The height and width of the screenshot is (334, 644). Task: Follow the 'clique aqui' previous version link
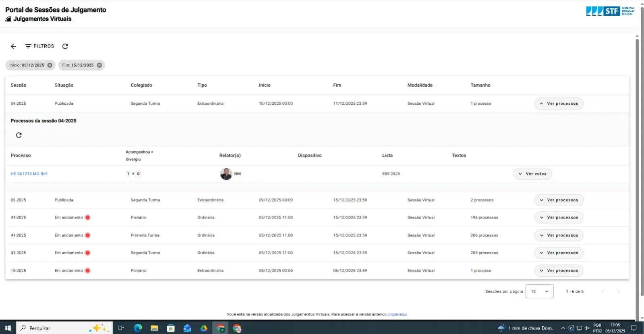click(397, 314)
